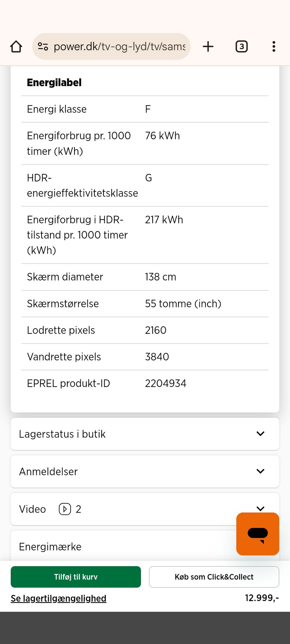Viewport: 290px width, 644px height.
Task: Tap the power.dk URL address field
Action: click(119, 46)
